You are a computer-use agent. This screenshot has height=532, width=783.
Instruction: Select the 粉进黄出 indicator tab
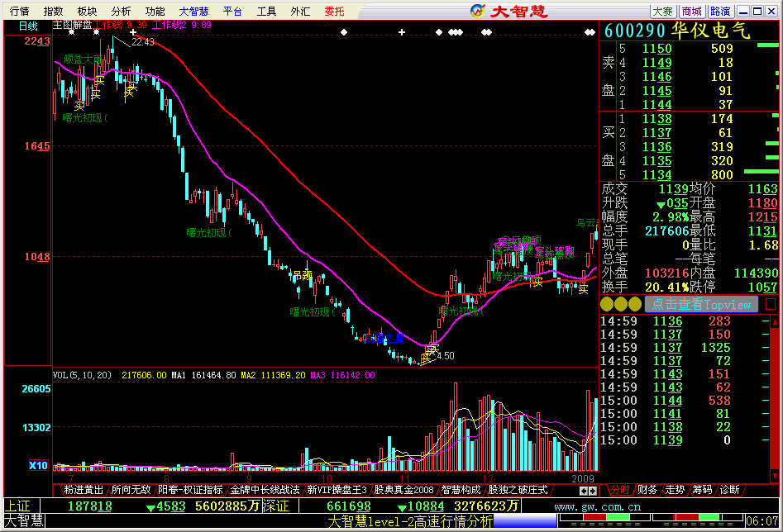coord(84,490)
